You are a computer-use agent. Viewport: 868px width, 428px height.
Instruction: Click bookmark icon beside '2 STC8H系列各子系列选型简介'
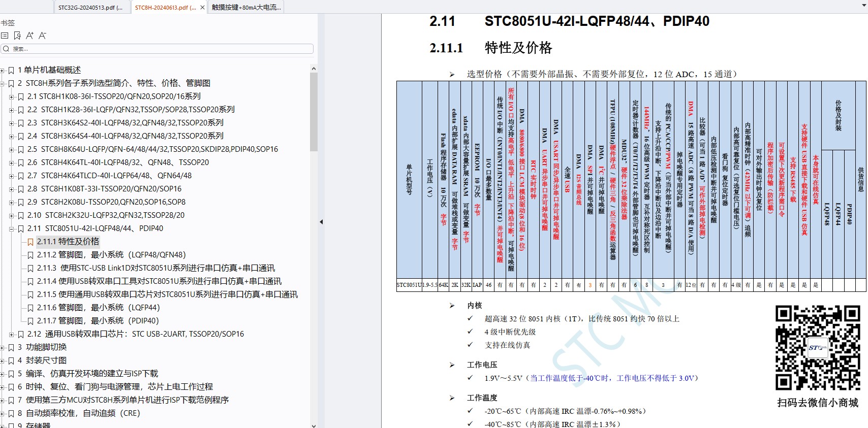[x=11, y=83]
